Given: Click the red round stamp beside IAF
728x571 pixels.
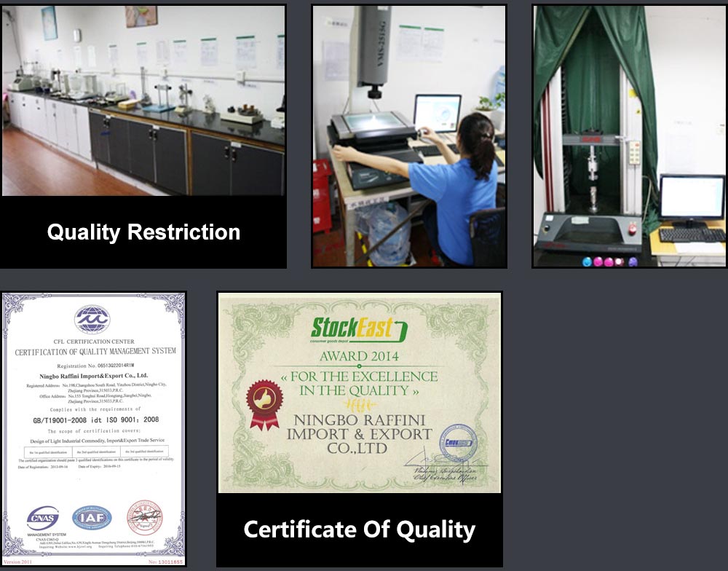Looking at the screenshot, I should (x=144, y=518).
